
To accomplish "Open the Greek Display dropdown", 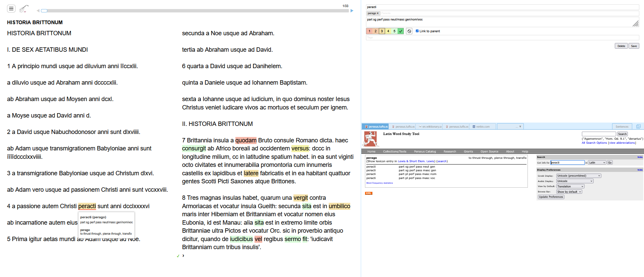I will 579,176.
